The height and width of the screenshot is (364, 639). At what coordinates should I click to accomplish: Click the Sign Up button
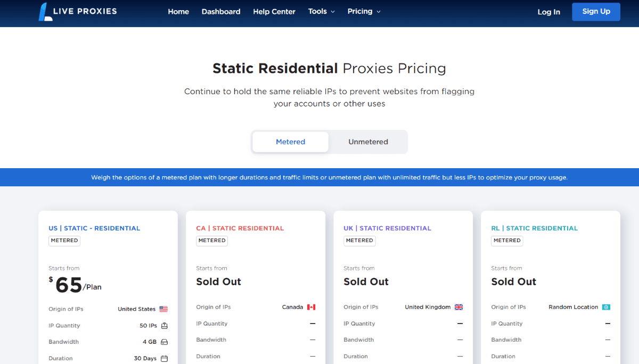point(596,12)
